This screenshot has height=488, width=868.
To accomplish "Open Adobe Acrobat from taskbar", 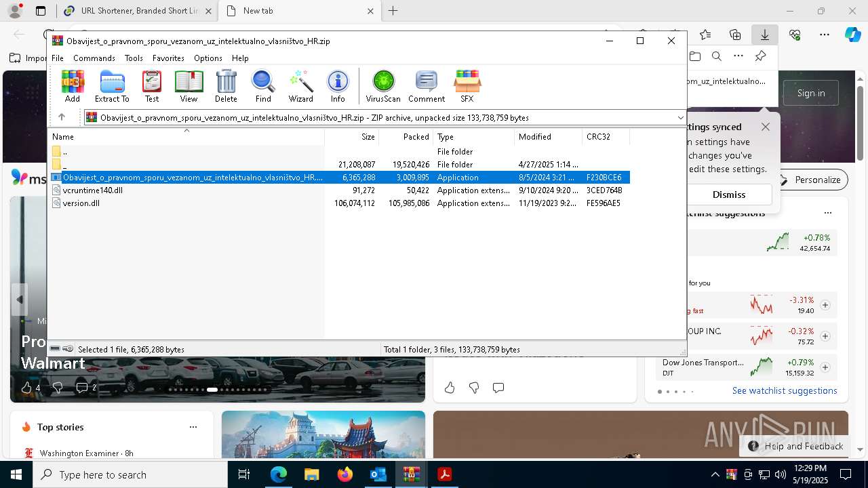I will click(445, 474).
